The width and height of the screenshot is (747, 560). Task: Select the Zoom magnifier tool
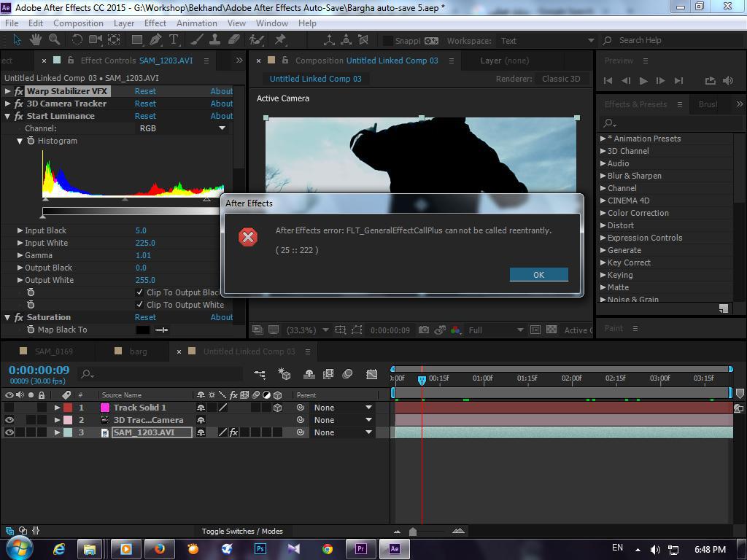click(x=54, y=40)
